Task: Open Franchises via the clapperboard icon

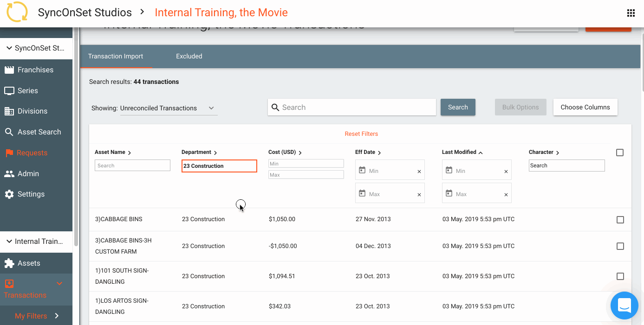Action: coord(9,70)
